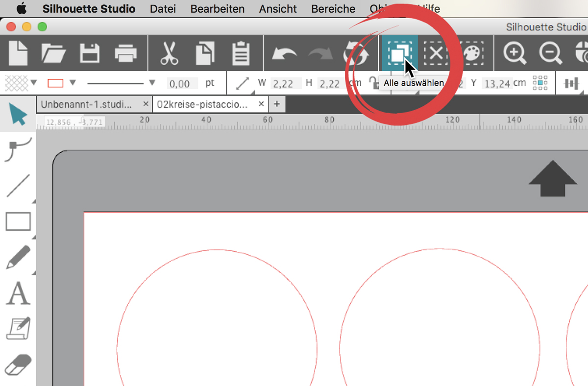This screenshot has height=386, width=588.
Task: Click the line style preview
Action: coord(115,83)
